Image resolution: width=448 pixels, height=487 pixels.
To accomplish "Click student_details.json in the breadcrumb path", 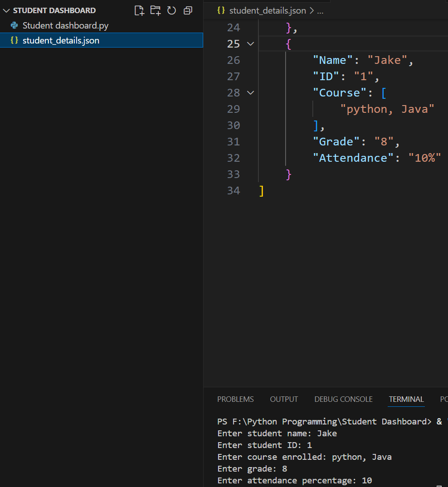I will tap(268, 10).
